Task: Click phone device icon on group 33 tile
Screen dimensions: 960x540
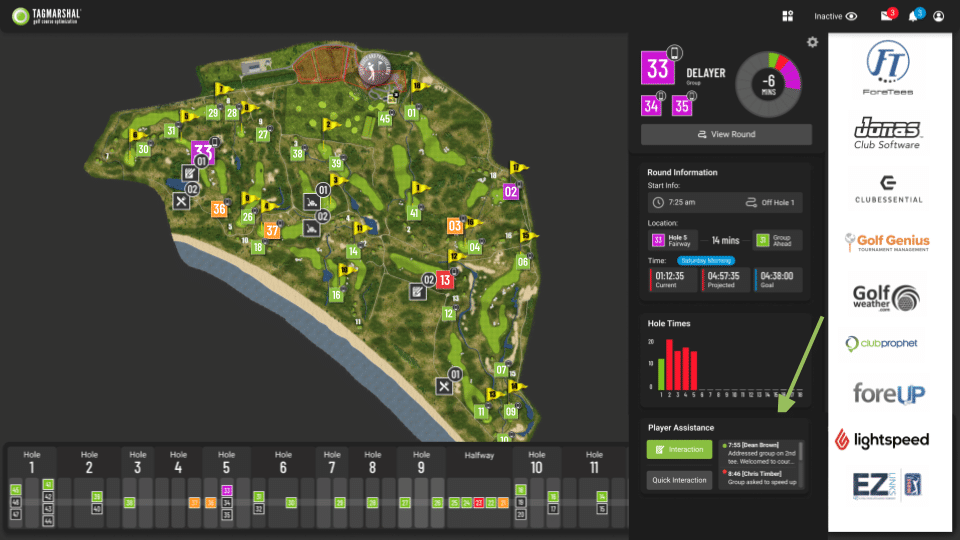Action: pyautogui.click(x=675, y=53)
